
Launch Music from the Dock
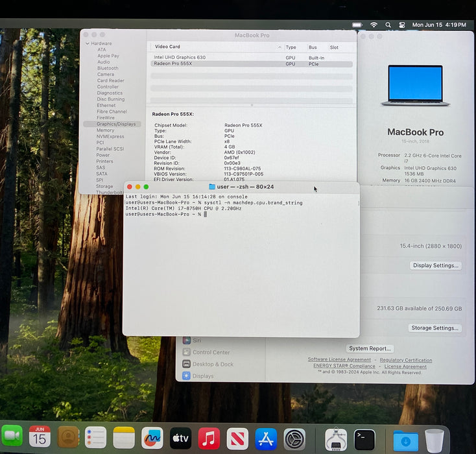[209, 439]
